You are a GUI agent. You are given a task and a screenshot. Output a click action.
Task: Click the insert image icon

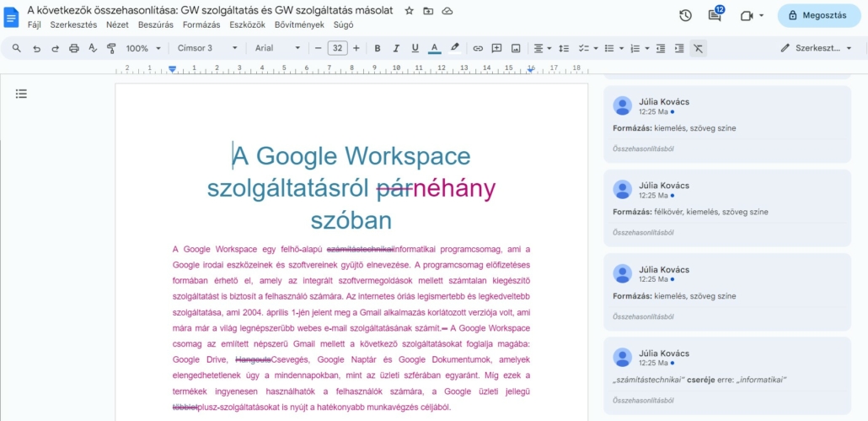click(x=516, y=48)
